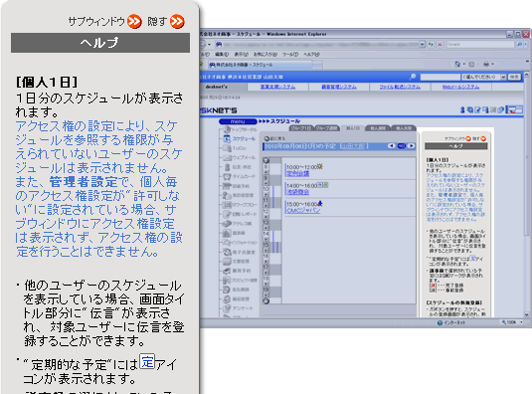
Task: Open the ファイル転送システム link
Action: tap(400, 87)
